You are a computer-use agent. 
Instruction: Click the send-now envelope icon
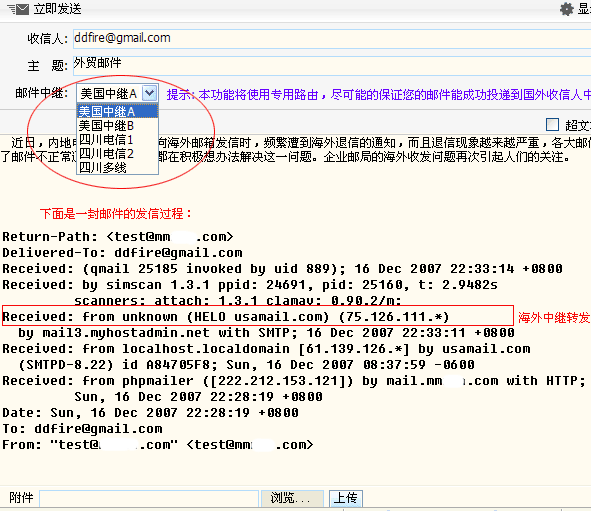click(18, 9)
